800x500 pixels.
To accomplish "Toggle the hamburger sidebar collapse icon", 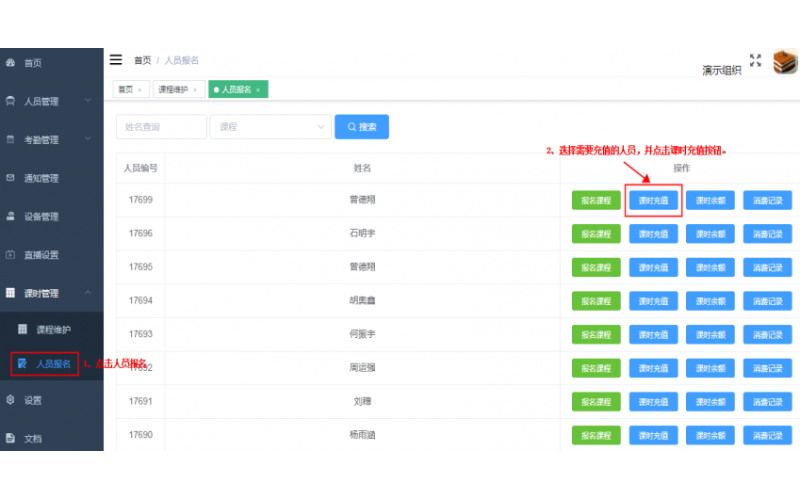I will (x=116, y=60).
